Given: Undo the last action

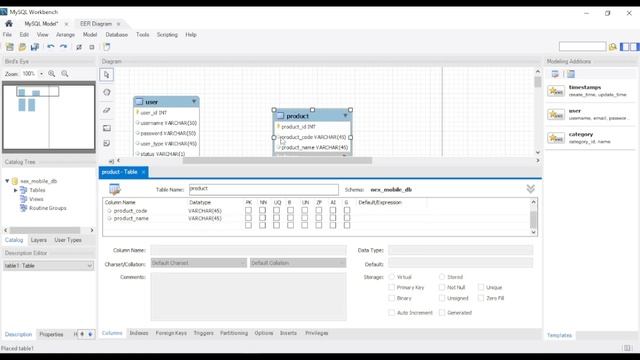Looking at the screenshot, I should pos(51,47).
